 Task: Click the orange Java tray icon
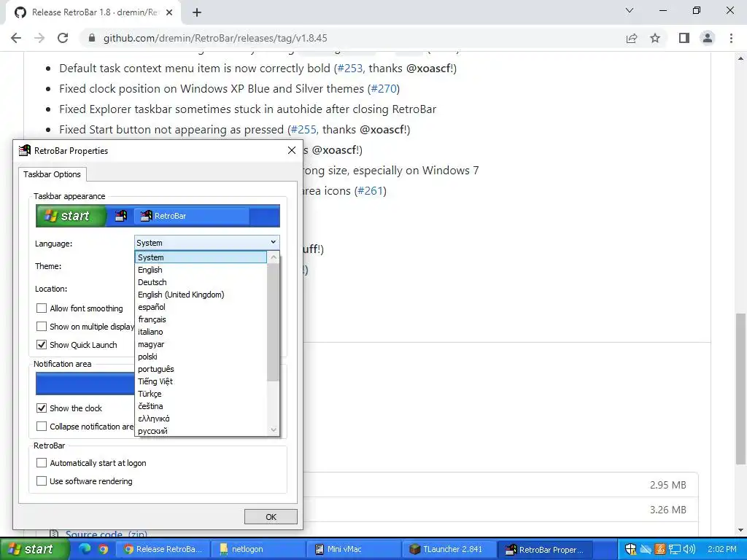tap(659, 549)
